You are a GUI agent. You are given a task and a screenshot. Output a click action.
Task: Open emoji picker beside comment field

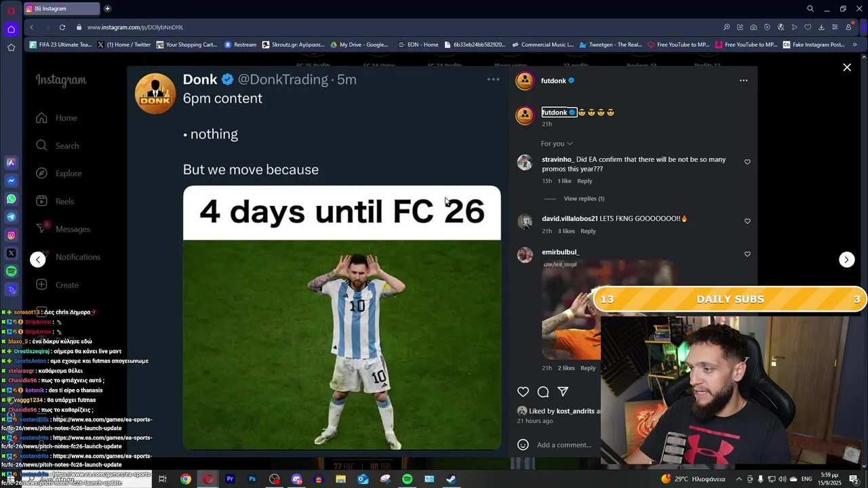click(x=523, y=445)
